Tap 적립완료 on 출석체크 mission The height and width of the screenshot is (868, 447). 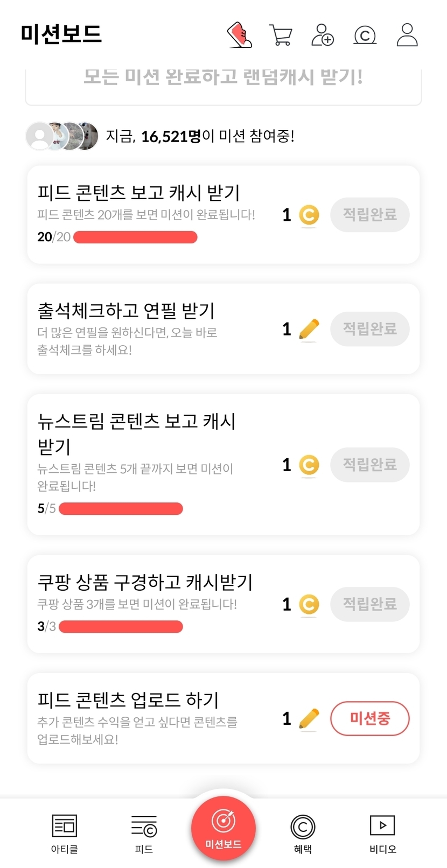click(370, 329)
